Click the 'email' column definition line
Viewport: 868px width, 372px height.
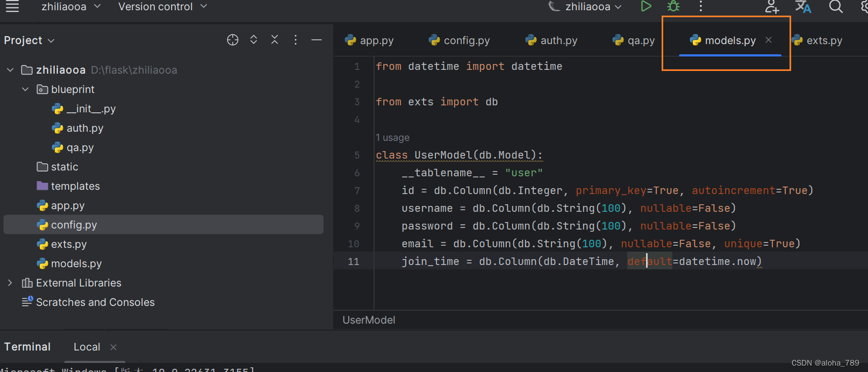point(601,244)
